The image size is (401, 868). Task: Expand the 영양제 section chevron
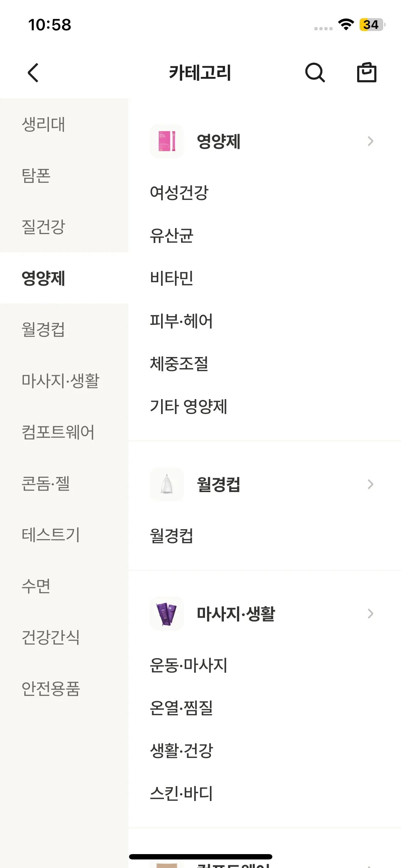(370, 141)
